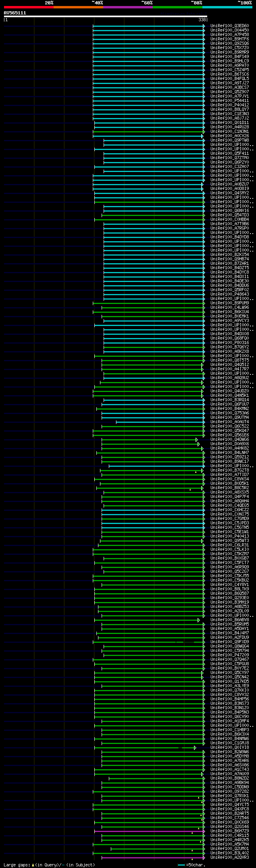Select label UniRef100_B9PUM9
256x868 pixels.
230,303
